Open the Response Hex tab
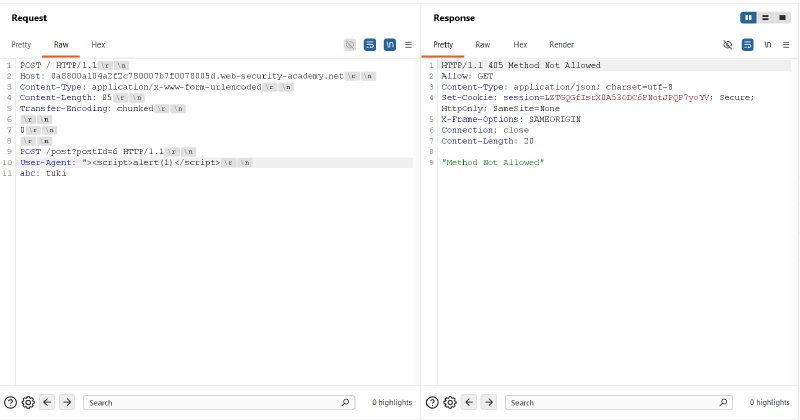Image resolution: width=800 pixels, height=420 pixels. (520, 45)
